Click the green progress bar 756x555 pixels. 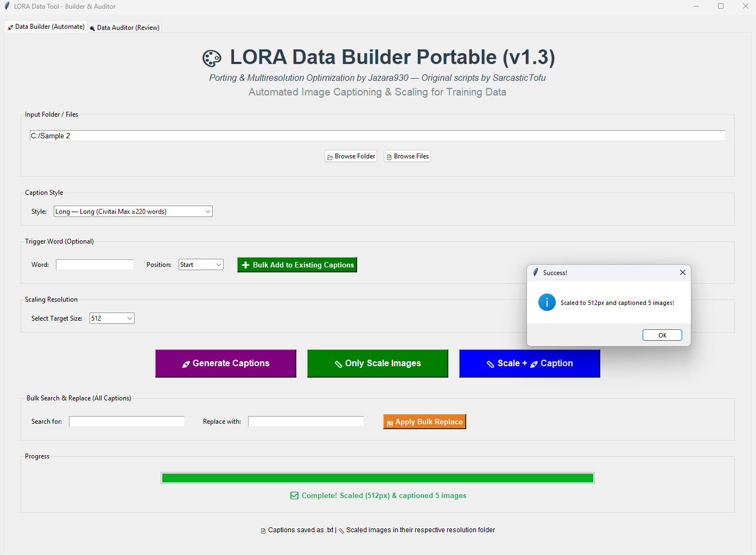(x=378, y=478)
